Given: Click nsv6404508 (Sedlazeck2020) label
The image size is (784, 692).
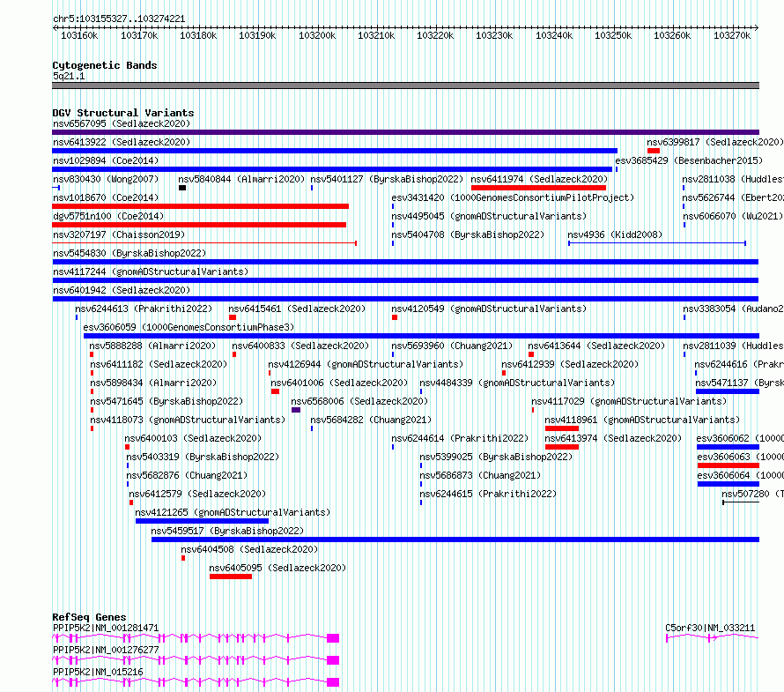Looking at the screenshot, I should (x=249, y=549).
